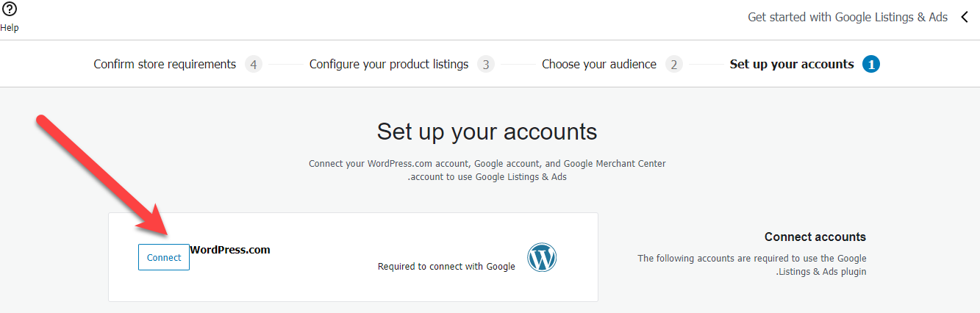Click the step 2 number circle
980x313 pixels.
point(674,65)
